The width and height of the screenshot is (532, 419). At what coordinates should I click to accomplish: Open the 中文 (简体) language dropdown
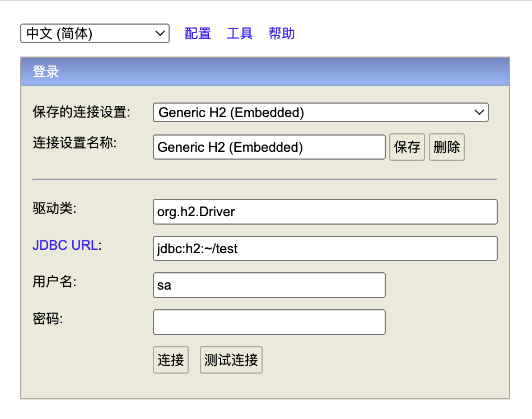(95, 34)
